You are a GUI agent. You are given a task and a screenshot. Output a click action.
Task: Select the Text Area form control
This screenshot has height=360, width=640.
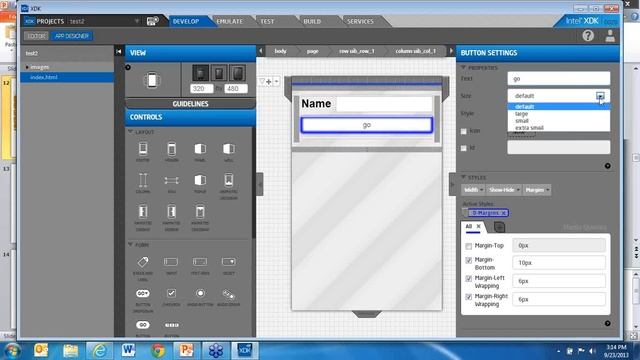coord(200,264)
